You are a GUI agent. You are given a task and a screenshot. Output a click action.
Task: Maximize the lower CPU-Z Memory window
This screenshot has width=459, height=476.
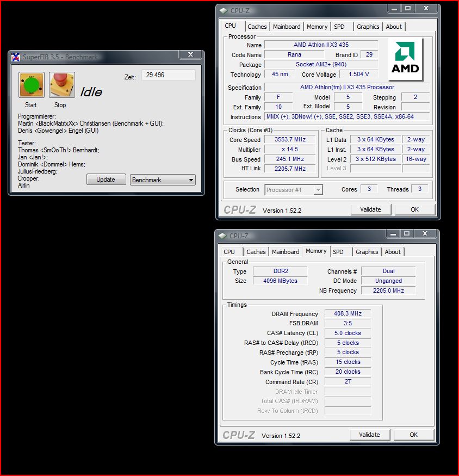coord(407,234)
